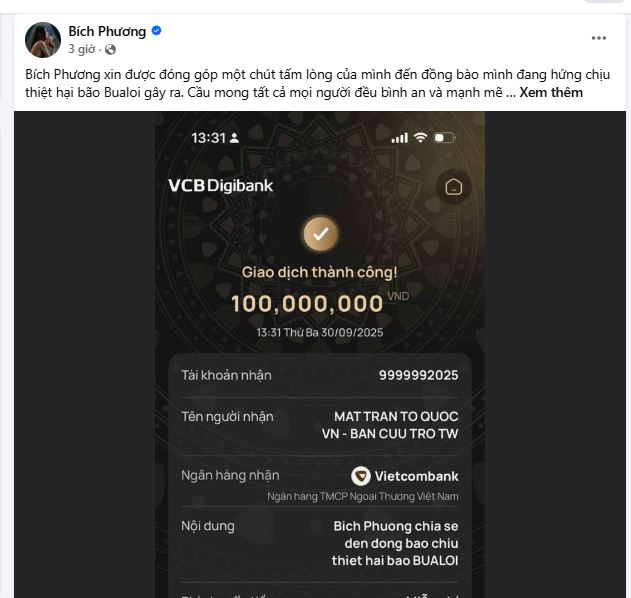Click the cellular signal bars icon

pyautogui.click(x=399, y=138)
